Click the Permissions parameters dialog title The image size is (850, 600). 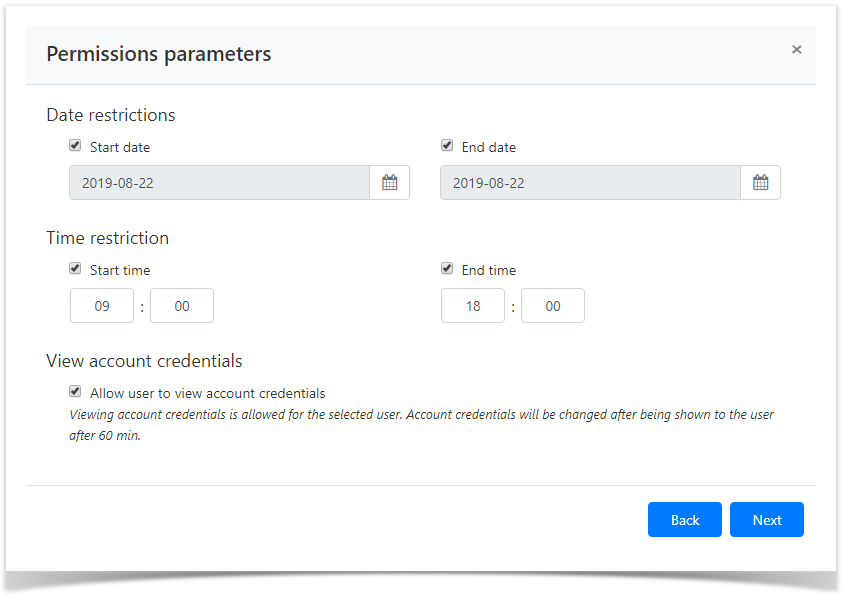[158, 54]
